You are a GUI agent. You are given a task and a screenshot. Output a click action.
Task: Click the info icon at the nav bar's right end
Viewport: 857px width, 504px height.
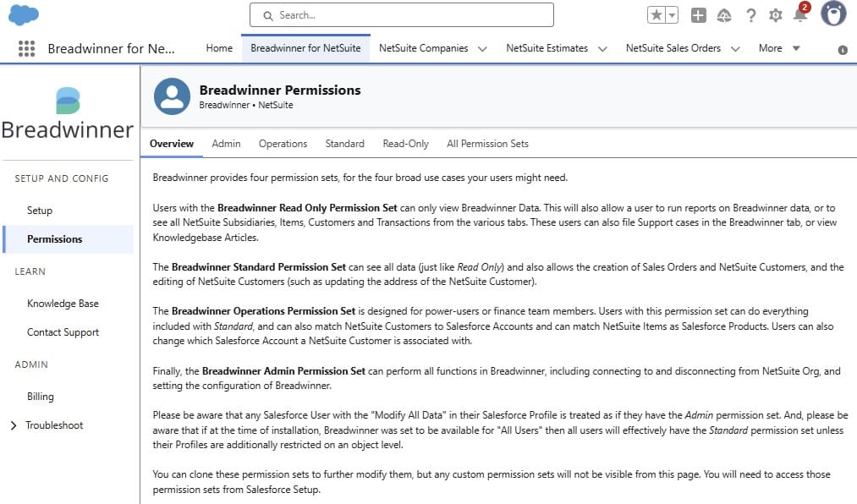point(843,50)
